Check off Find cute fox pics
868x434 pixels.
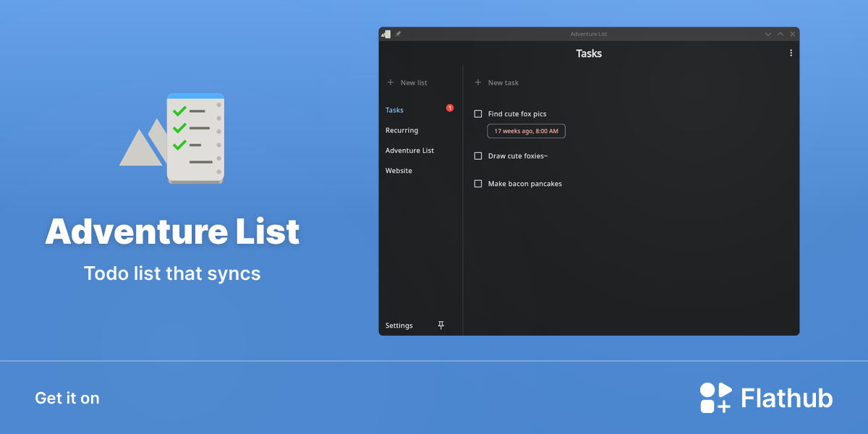[478, 114]
